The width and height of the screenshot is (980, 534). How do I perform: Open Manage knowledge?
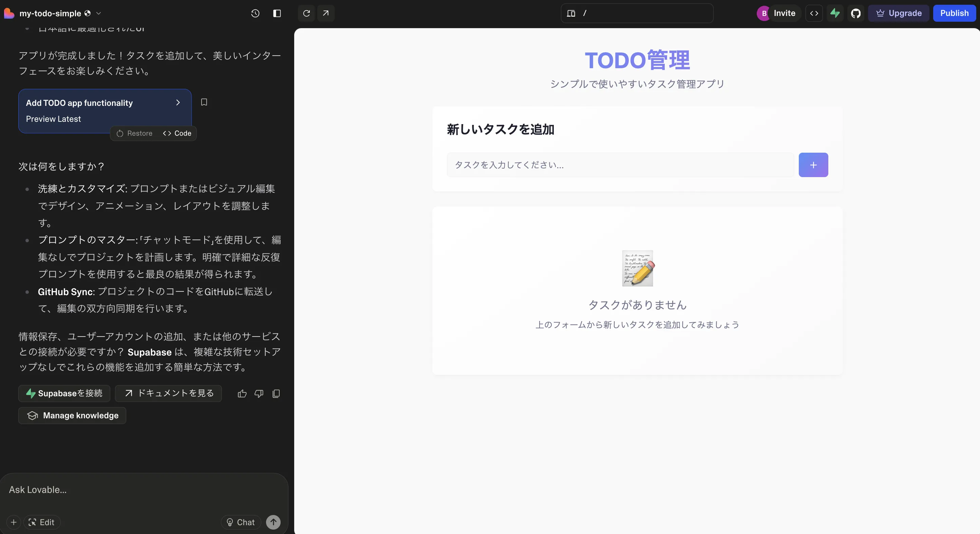point(72,416)
